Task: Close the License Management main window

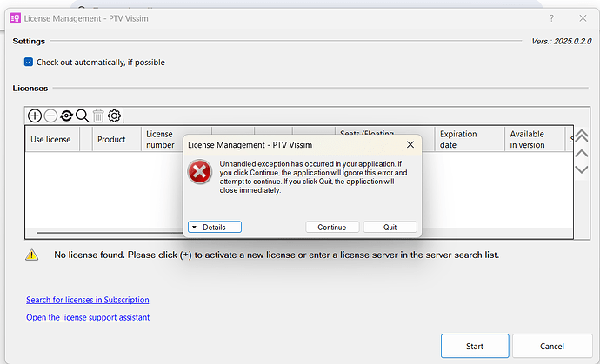Action: click(x=583, y=18)
